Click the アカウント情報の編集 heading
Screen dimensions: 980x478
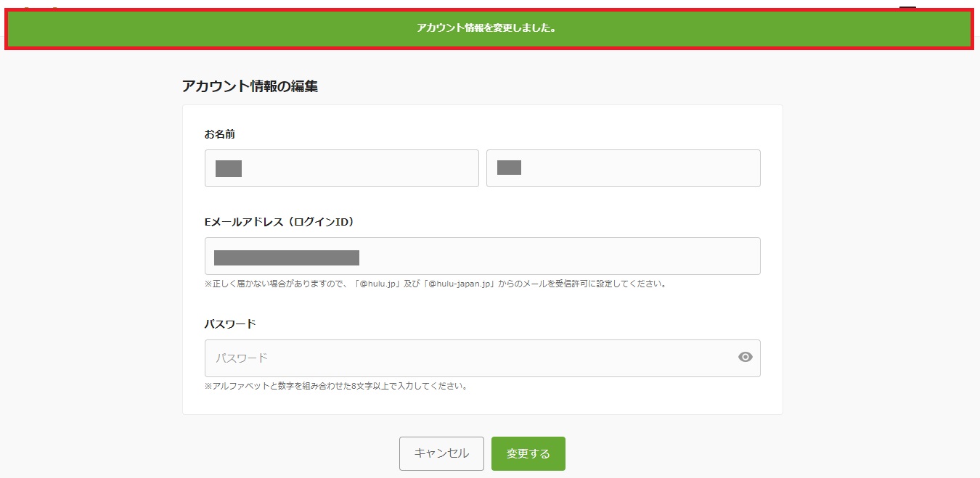250,86
